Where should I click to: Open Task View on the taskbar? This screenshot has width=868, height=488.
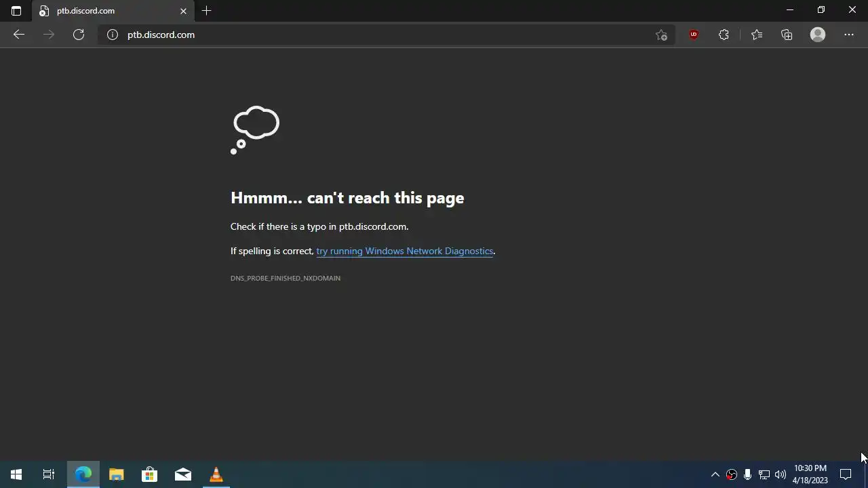pos(49,474)
